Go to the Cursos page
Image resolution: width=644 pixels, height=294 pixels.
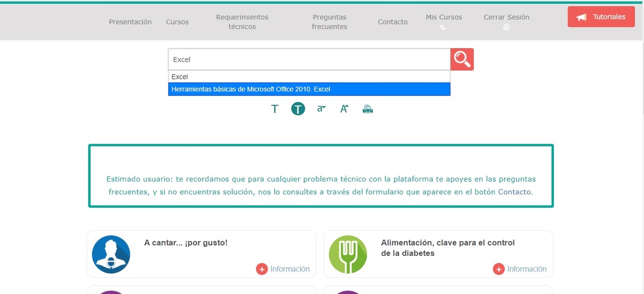(177, 22)
